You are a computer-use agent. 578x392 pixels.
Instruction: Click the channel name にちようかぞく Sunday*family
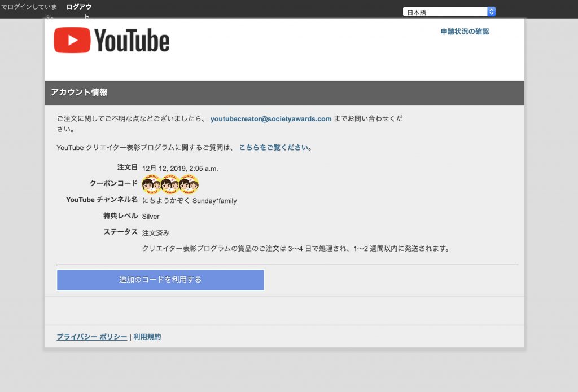click(x=189, y=201)
